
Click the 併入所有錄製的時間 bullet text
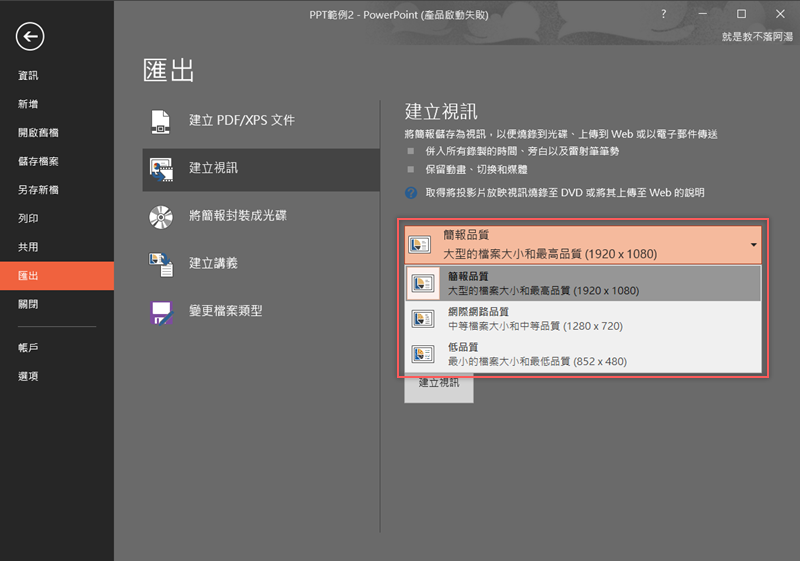point(522,151)
